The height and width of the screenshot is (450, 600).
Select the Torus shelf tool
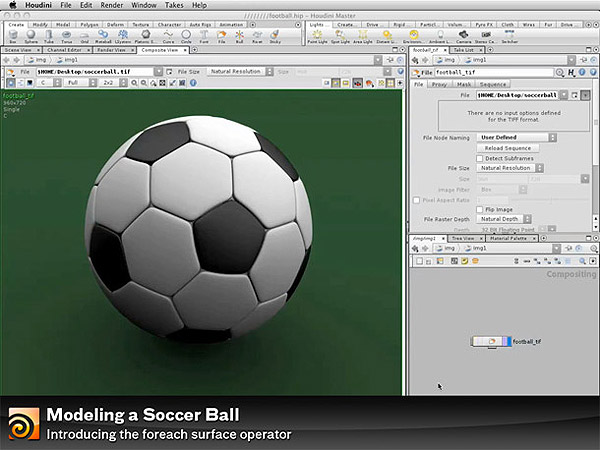67,37
